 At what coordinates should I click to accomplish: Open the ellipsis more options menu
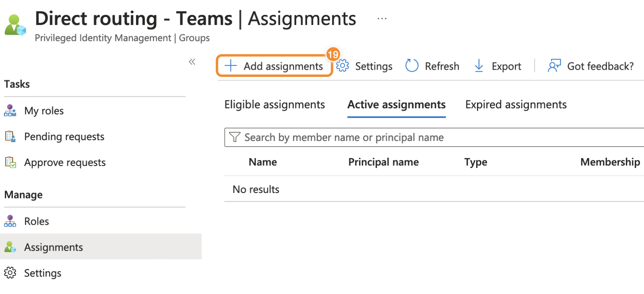[x=382, y=19]
